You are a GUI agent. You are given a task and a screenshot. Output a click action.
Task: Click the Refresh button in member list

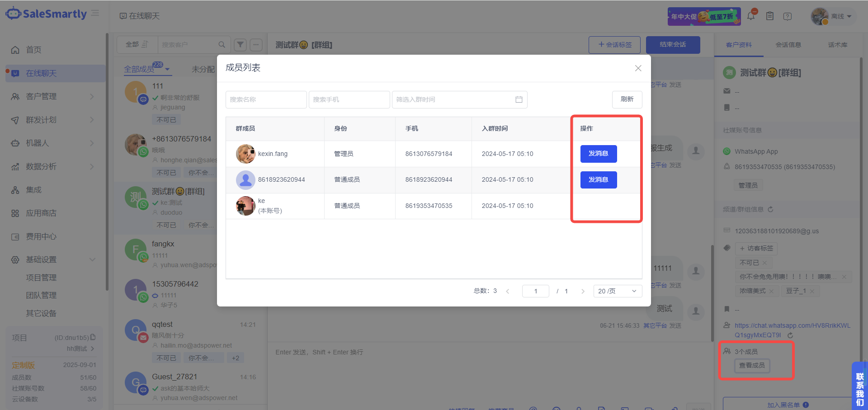(x=627, y=99)
